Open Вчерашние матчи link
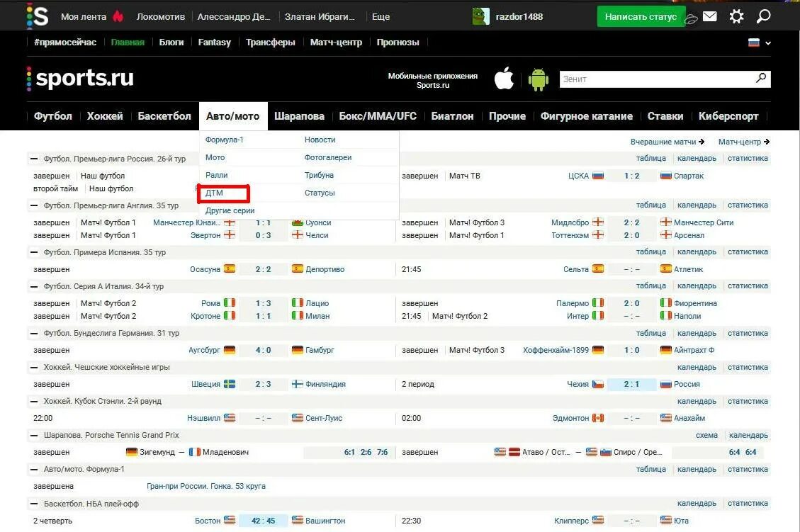The height and width of the screenshot is (532, 800). [x=667, y=142]
